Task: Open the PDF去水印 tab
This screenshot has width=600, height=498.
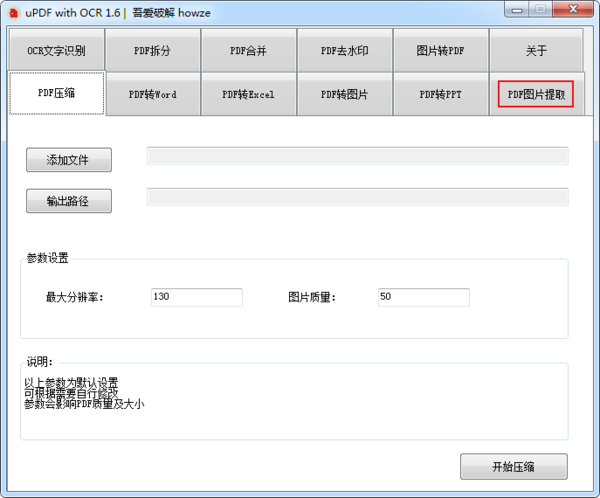Action: [344, 50]
